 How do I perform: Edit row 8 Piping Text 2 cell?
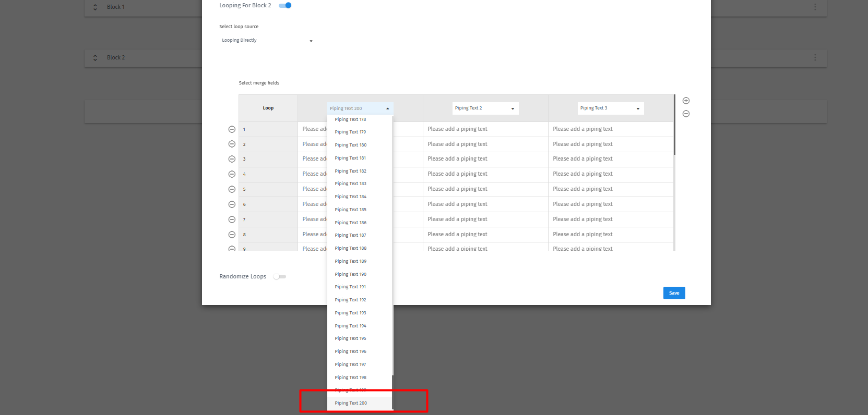485,235
